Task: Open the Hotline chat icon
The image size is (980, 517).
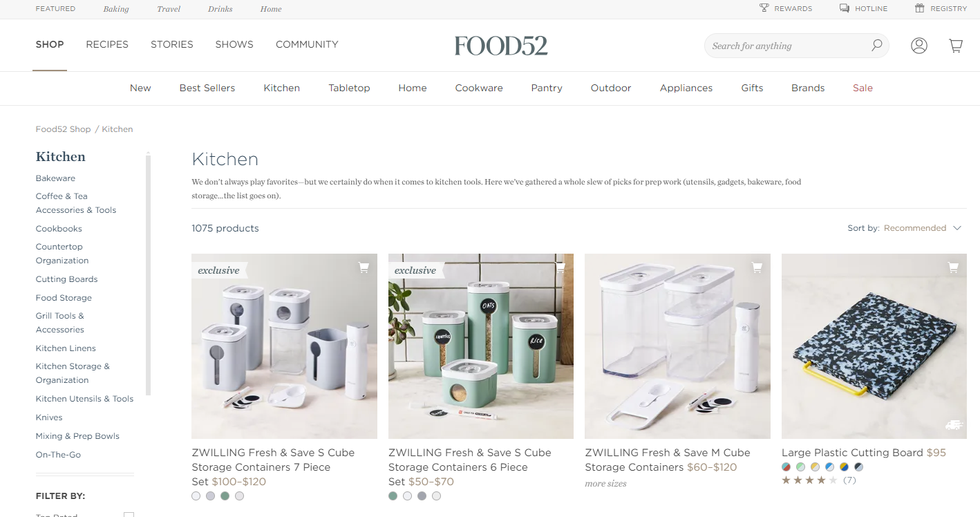Action: tap(845, 8)
